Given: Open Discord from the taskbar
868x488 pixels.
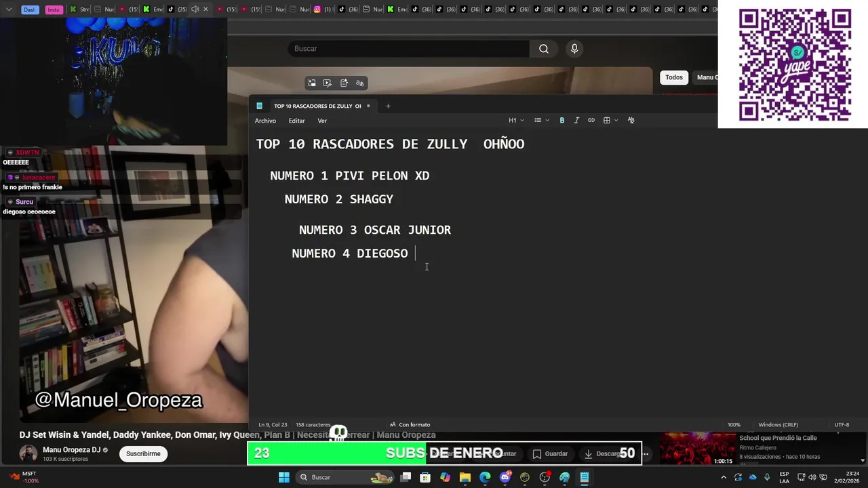Looking at the screenshot, I should point(505,477).
